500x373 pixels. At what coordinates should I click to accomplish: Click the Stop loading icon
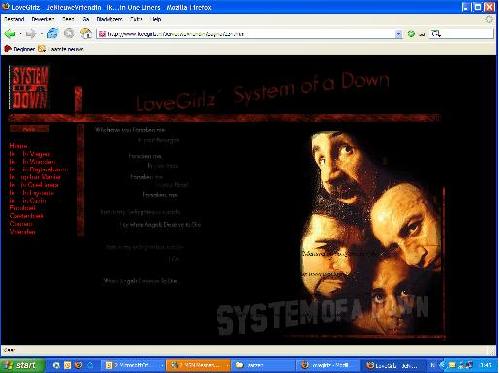(x=69, y=33)
